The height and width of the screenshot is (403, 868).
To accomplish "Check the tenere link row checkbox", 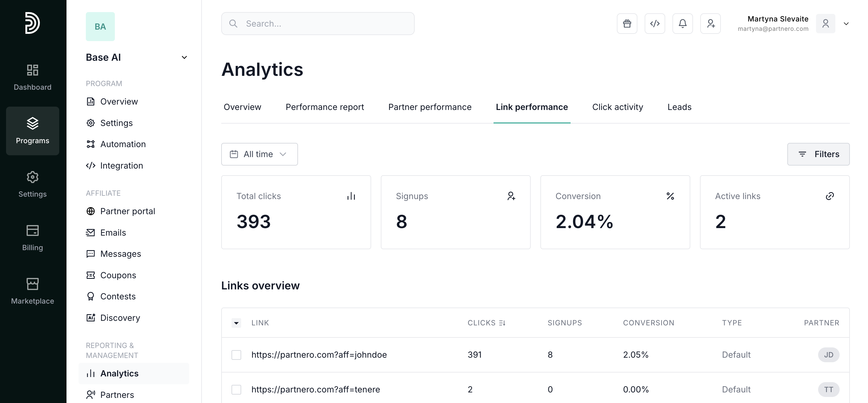I will [236, 389].
